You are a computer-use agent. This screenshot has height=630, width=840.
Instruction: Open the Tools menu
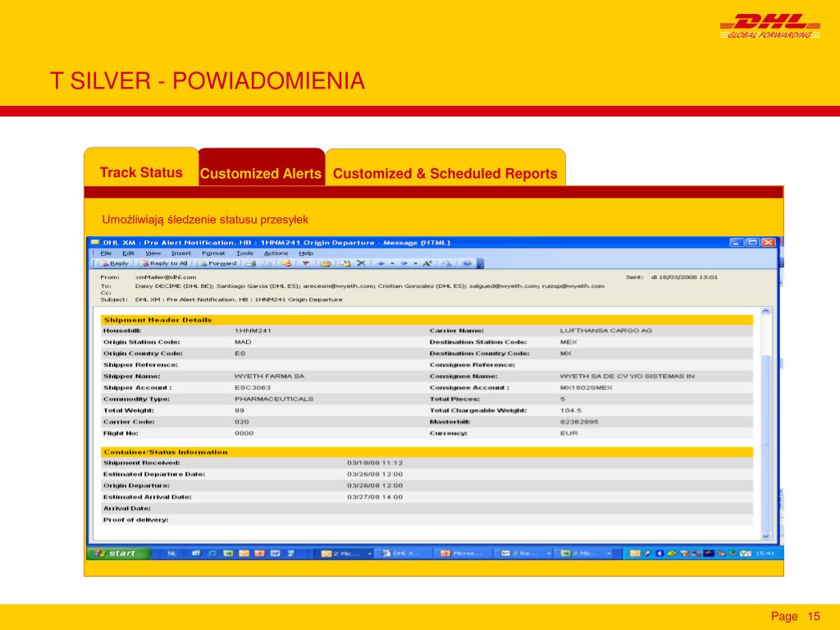tap(244, 253)
